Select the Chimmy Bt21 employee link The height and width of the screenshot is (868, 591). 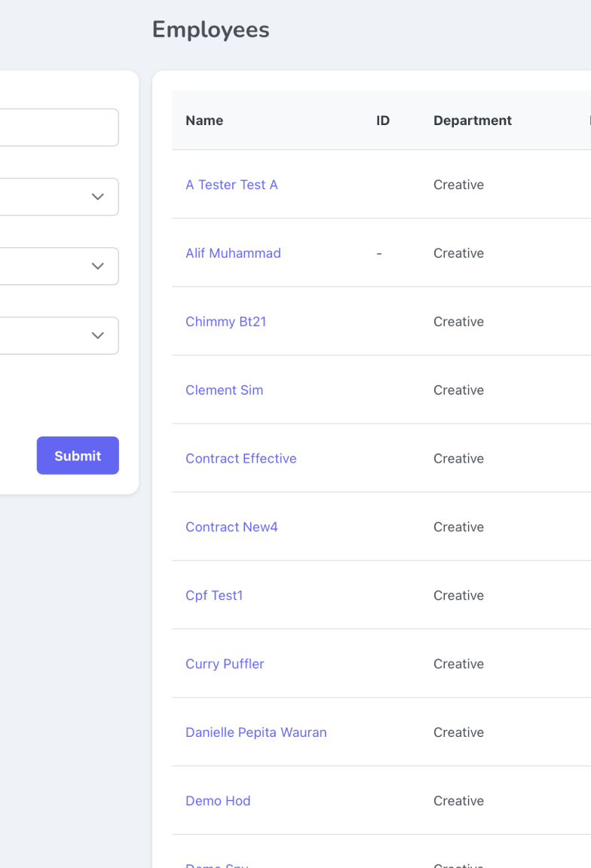pyautogui.click(x=226, y=322)
